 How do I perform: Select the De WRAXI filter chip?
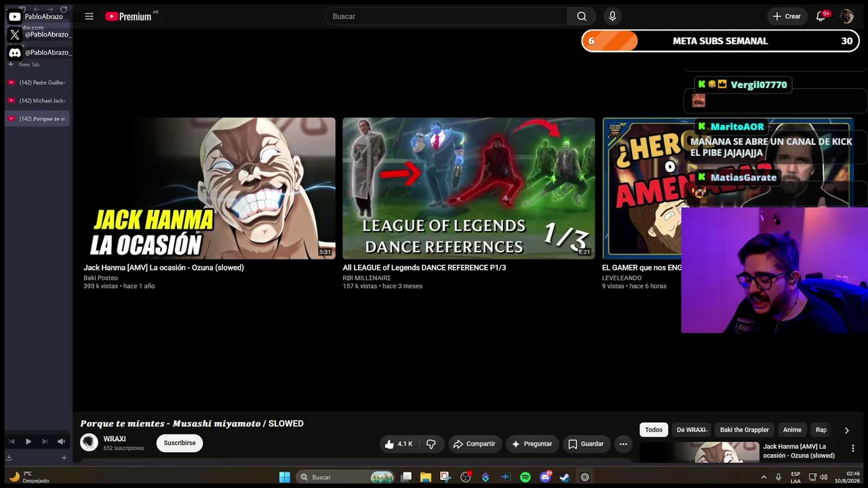692,430
